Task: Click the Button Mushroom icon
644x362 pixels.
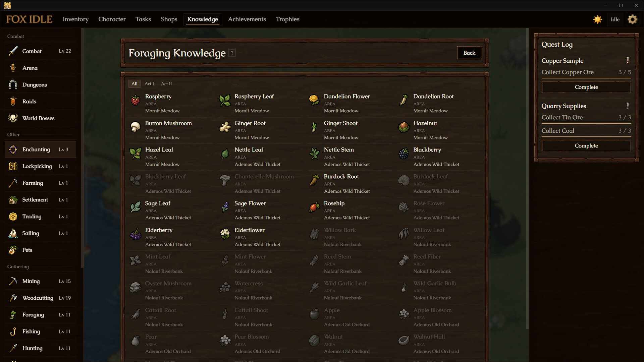Action: [136, 127]
